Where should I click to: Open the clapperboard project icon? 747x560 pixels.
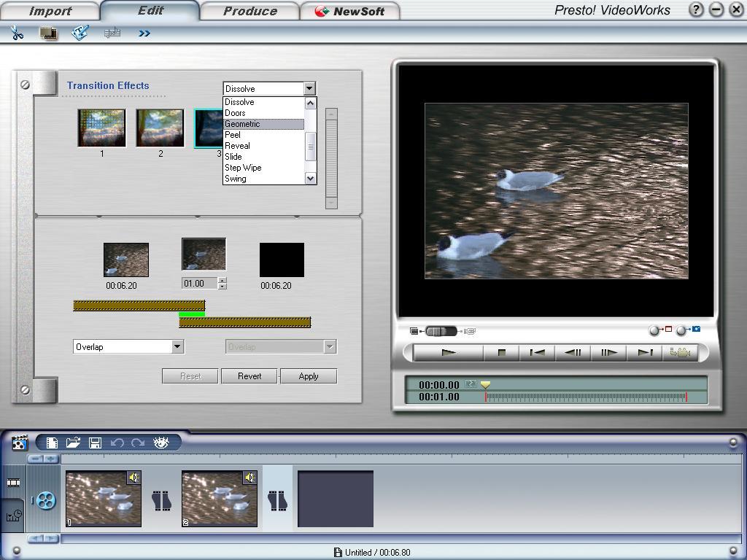pos(19,443)
